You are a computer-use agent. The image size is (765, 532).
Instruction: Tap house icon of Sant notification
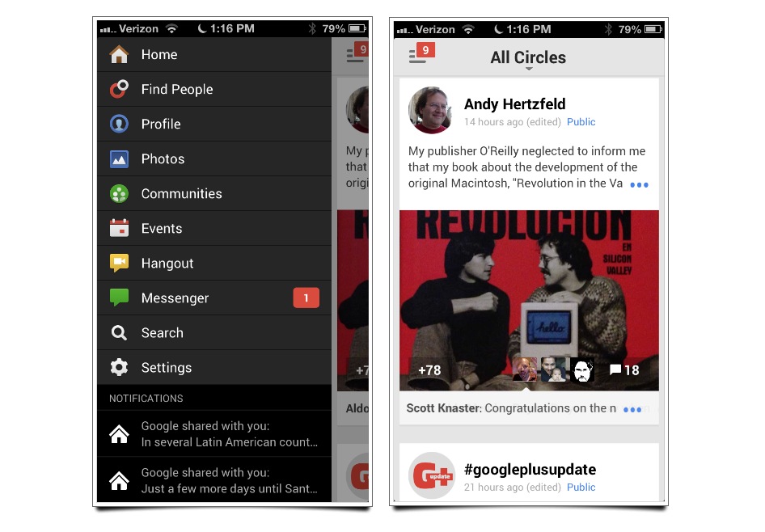(x=119, y=480)
